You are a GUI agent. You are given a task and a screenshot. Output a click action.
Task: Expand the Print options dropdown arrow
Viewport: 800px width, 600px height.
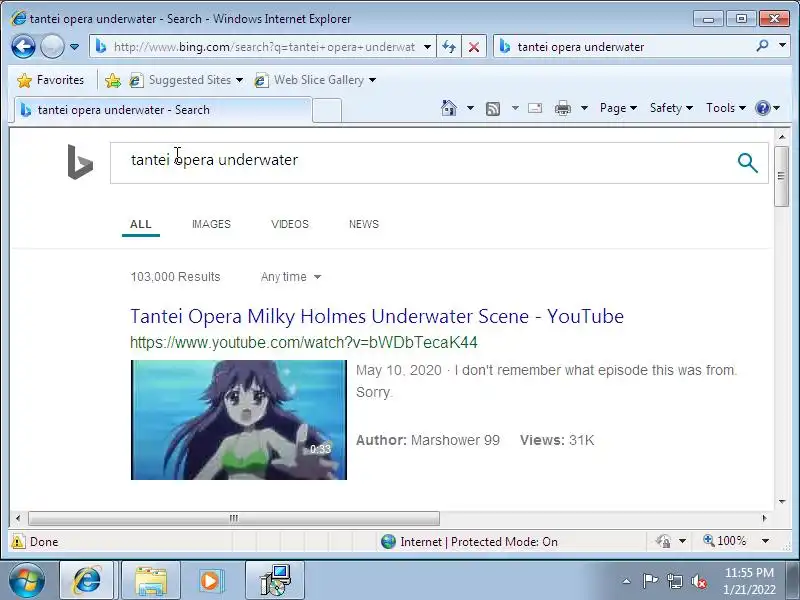[x=585, y=108]
